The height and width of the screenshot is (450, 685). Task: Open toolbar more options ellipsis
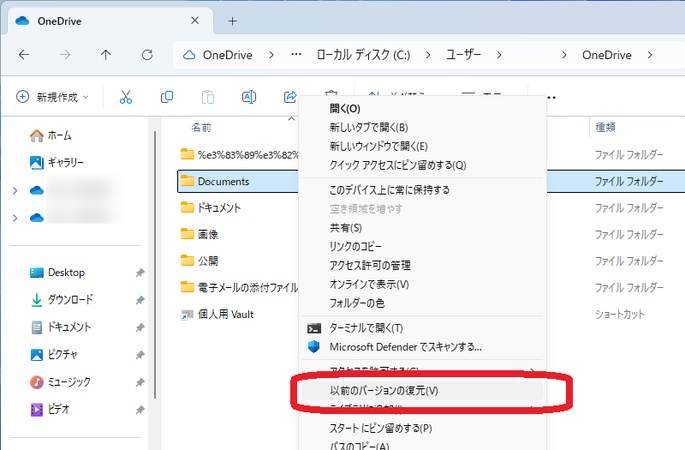[x=551, y=97]
